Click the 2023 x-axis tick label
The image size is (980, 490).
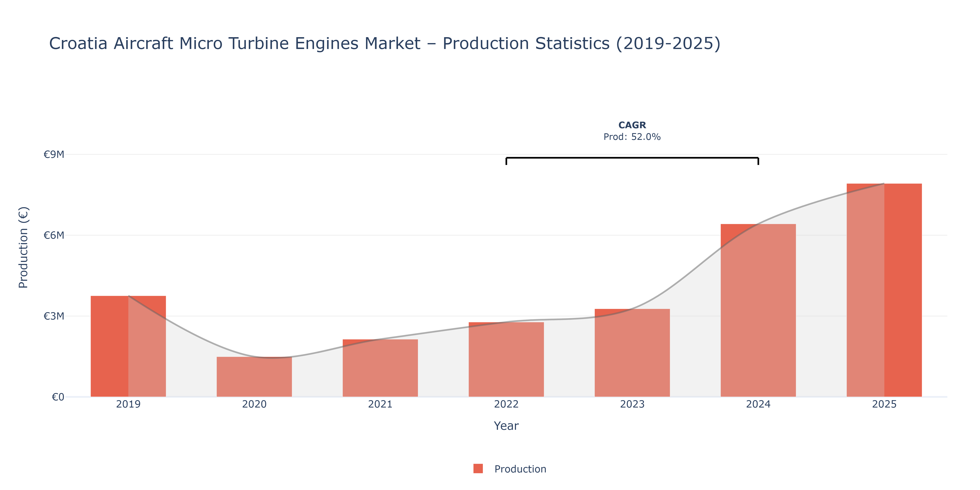click(x=632, y=404)
